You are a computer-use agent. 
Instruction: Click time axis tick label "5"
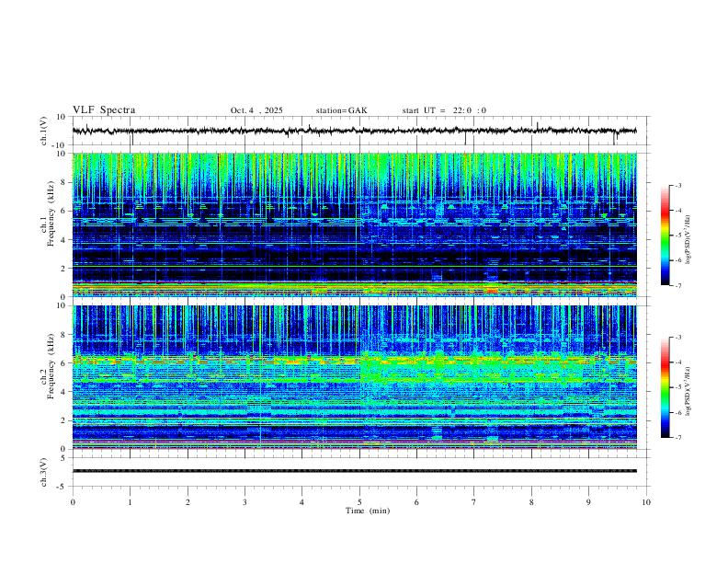click(x=359, y=502)
